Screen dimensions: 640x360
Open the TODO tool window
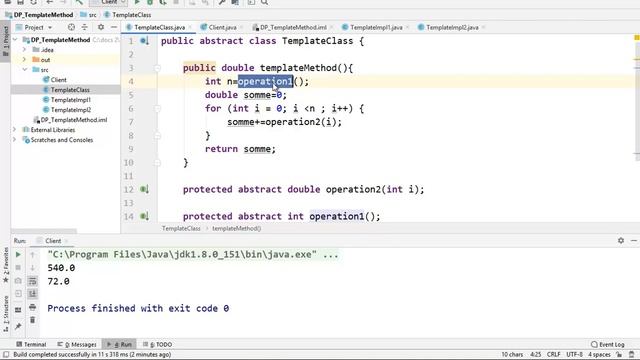tap(158, 344)
